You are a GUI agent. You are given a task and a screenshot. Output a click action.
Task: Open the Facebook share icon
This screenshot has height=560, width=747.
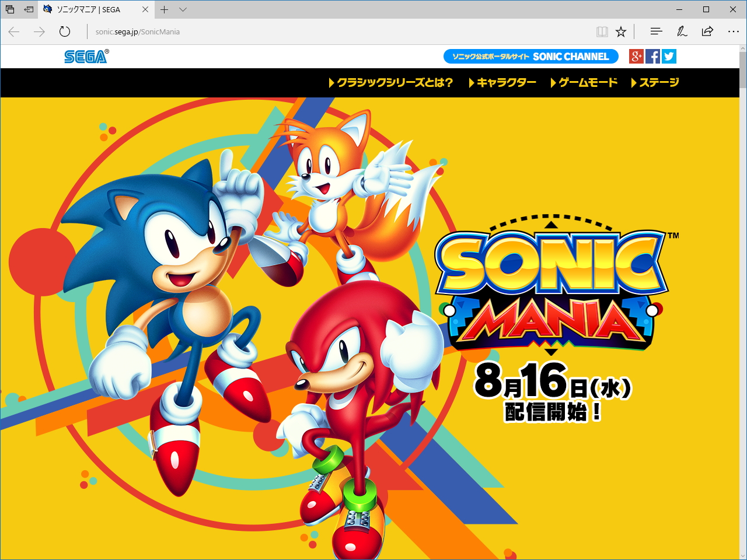pos(652,56)
